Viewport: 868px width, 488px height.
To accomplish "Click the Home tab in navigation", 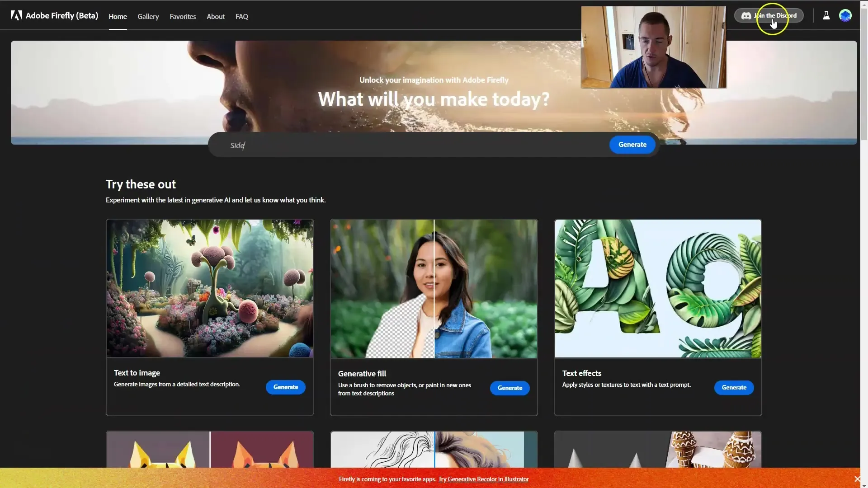I will pos(118,16).
